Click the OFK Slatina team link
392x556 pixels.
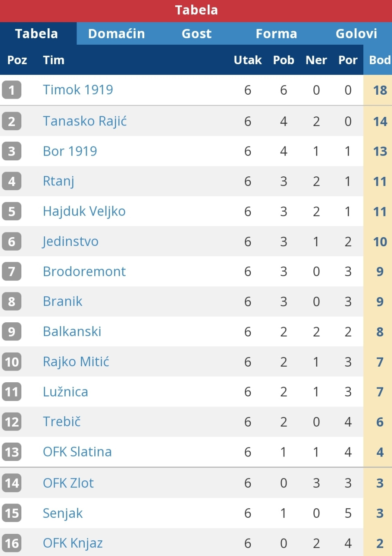(77, 452)
